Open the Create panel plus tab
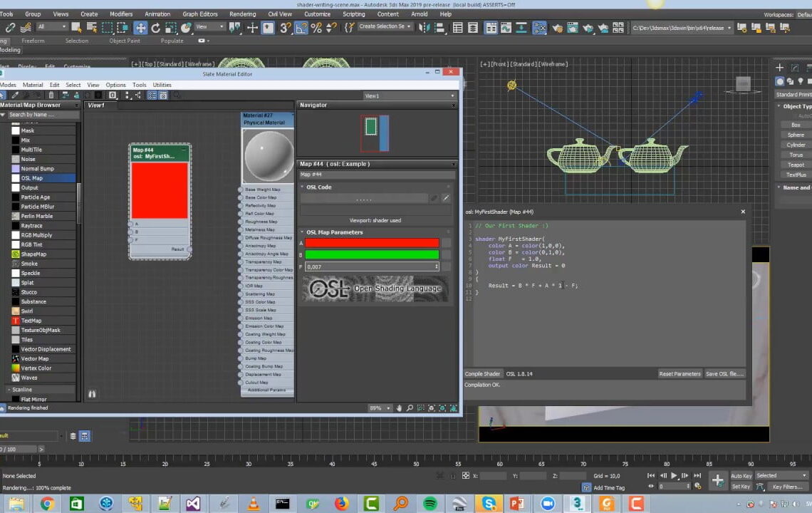 779,68
